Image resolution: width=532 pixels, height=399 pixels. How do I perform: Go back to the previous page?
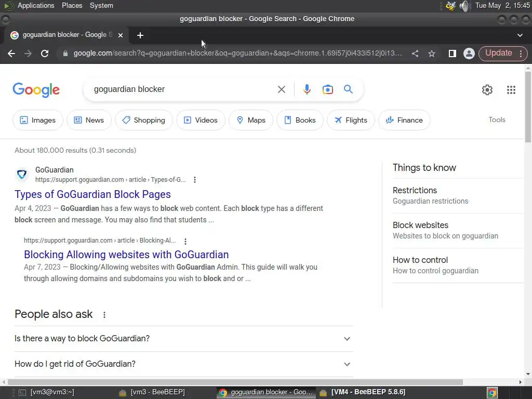tap(11, 54)
